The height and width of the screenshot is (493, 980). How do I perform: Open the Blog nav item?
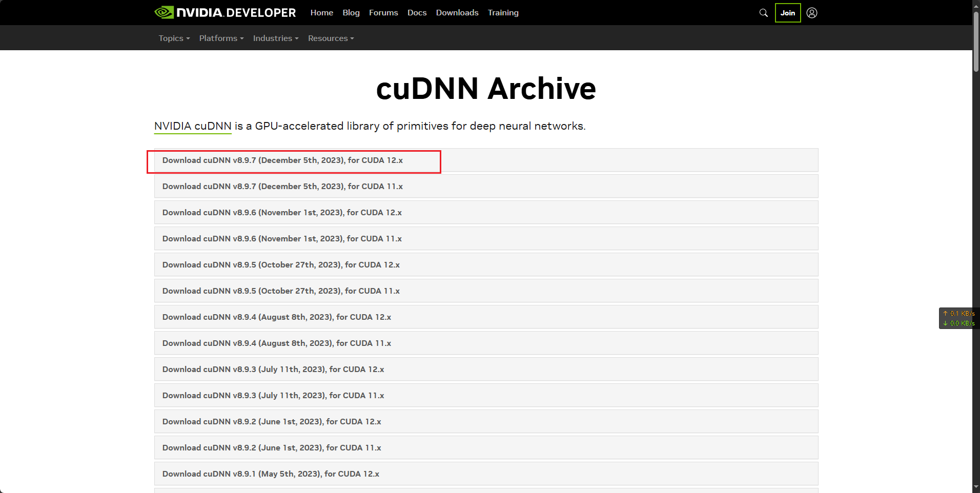point(351,13)
